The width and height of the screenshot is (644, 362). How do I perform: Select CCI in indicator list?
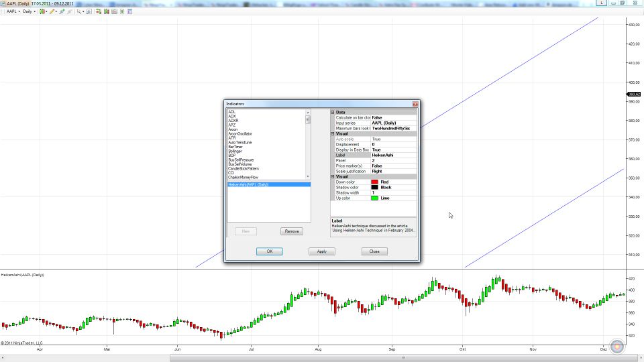point(231,173)
